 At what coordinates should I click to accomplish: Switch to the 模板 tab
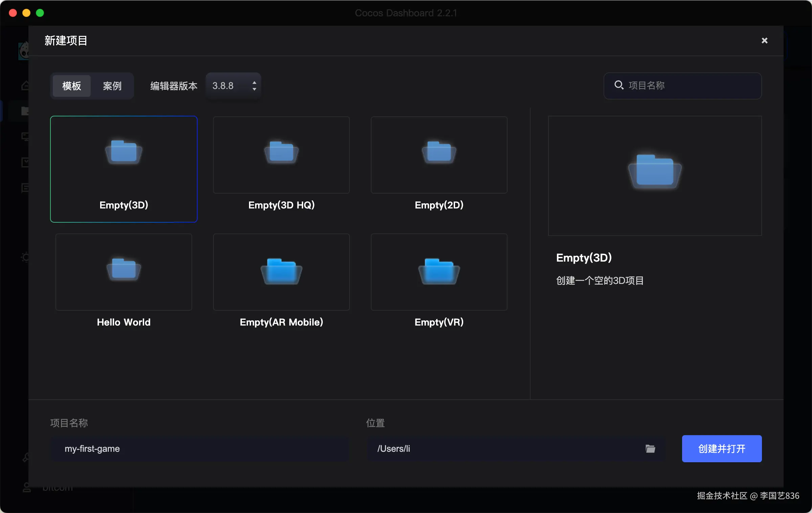click(71, 86)
